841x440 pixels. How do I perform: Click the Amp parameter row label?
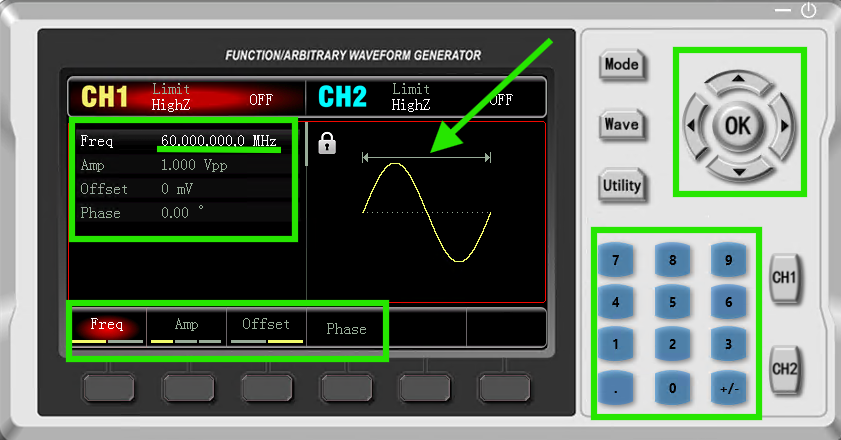[92, 165]
